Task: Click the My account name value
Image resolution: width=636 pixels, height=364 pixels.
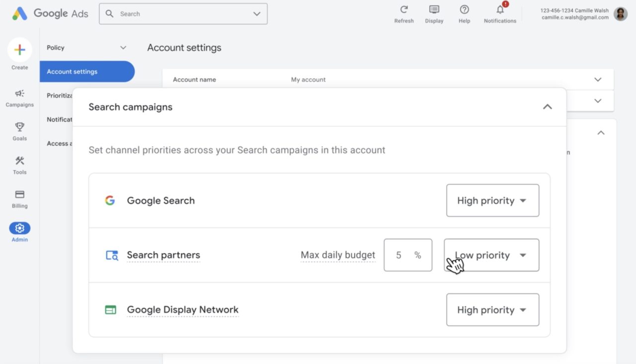Action: coord(309,79)
